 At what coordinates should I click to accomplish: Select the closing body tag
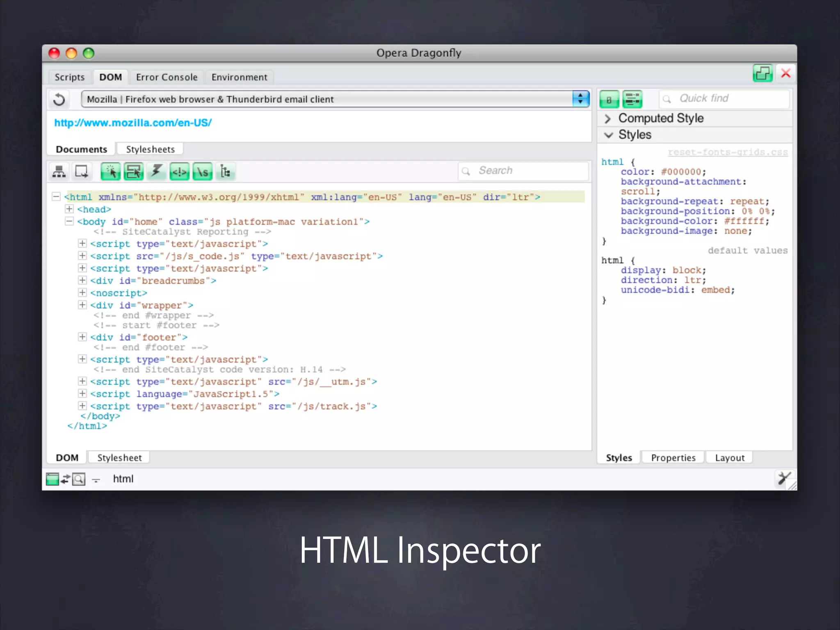coord(100,416)
